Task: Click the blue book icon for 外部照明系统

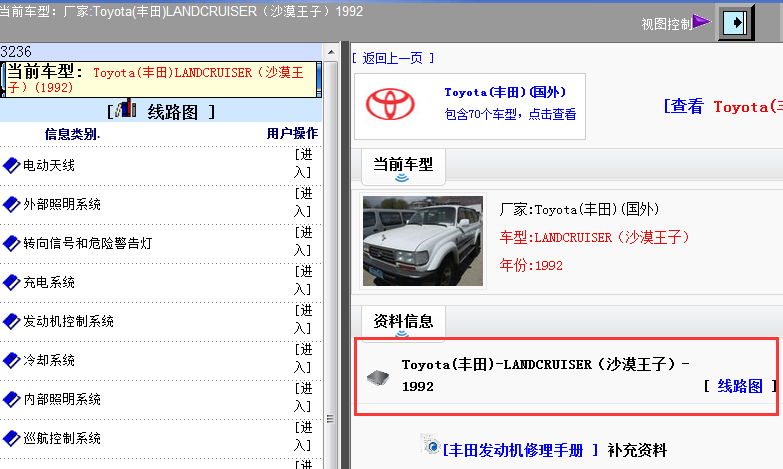Action: click(11, 204)
